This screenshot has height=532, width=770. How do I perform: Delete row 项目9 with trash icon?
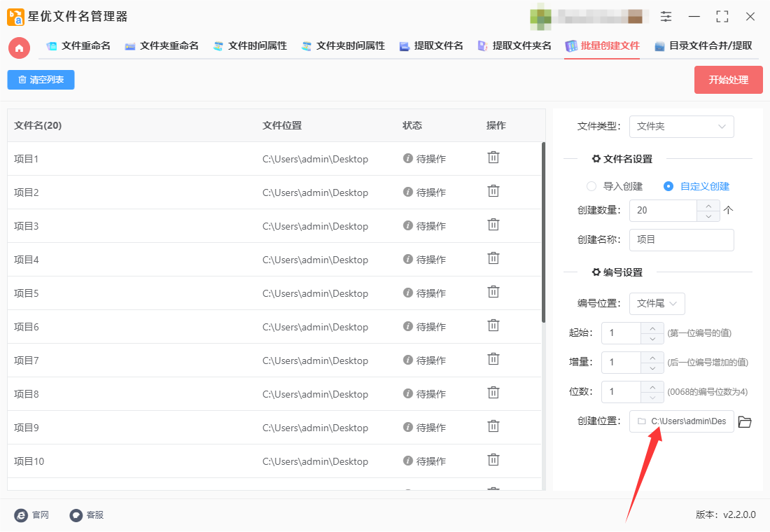point(493,426)
